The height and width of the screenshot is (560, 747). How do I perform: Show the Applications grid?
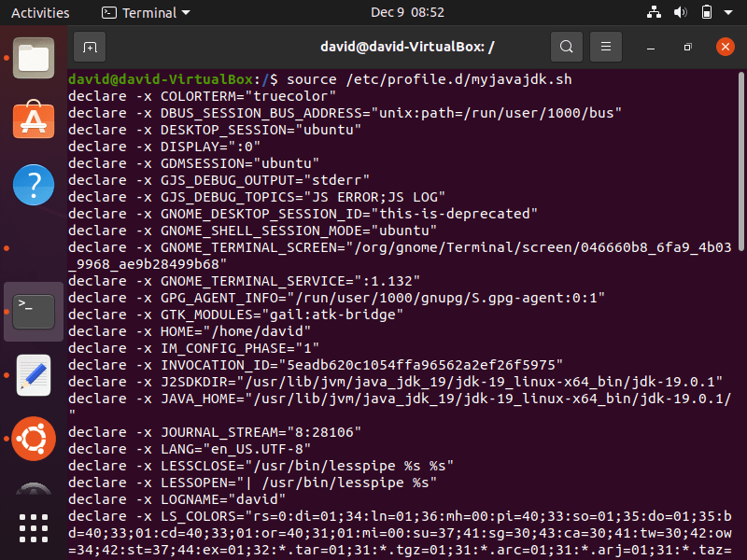[x=34, y=527]
